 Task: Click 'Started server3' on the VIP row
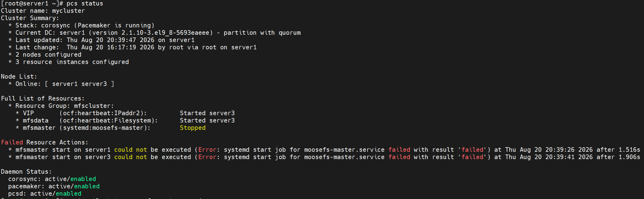tap(207, 113)
